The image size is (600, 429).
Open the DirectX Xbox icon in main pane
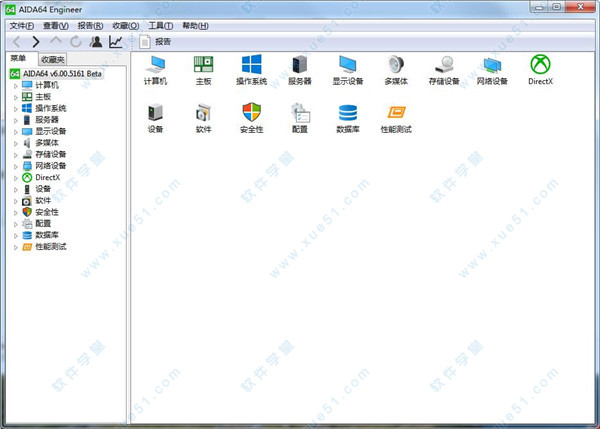tap(540, 70)
